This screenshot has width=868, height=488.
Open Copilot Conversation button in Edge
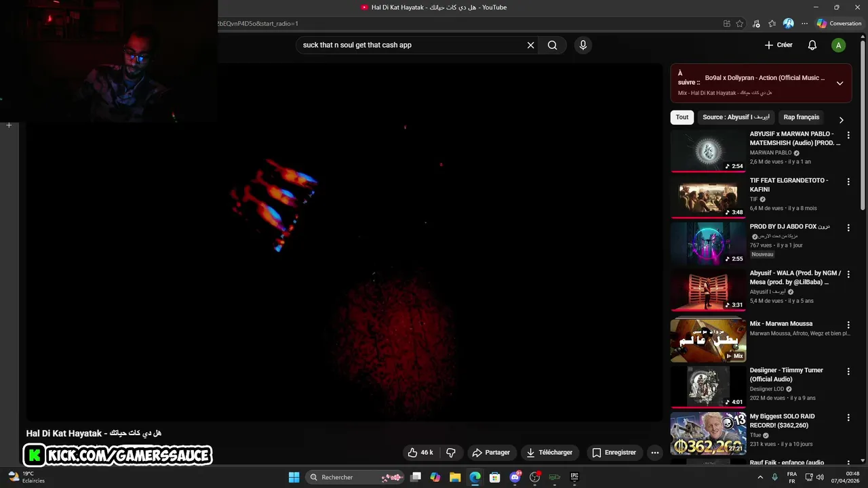coord(839,24)
